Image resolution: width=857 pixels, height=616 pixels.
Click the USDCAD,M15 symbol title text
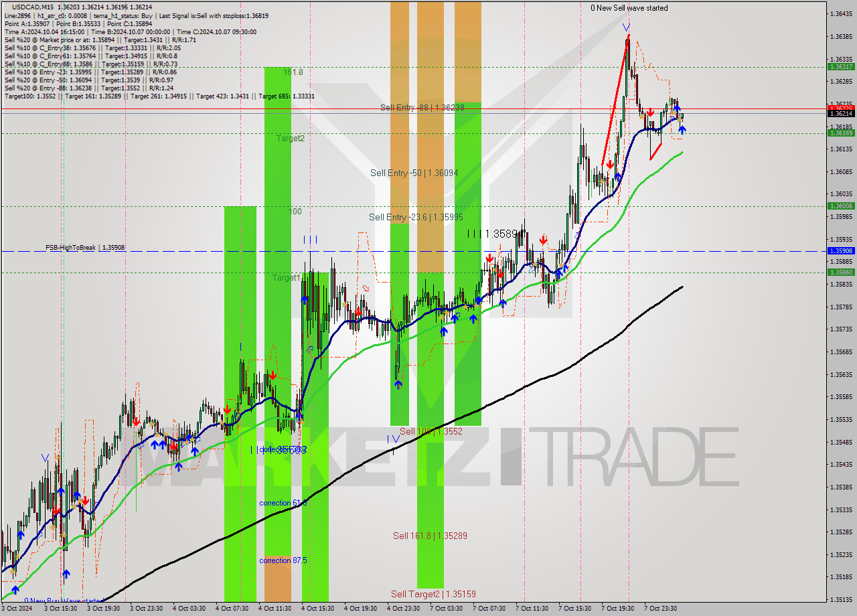pyautogui.click(x=33, y=7)
